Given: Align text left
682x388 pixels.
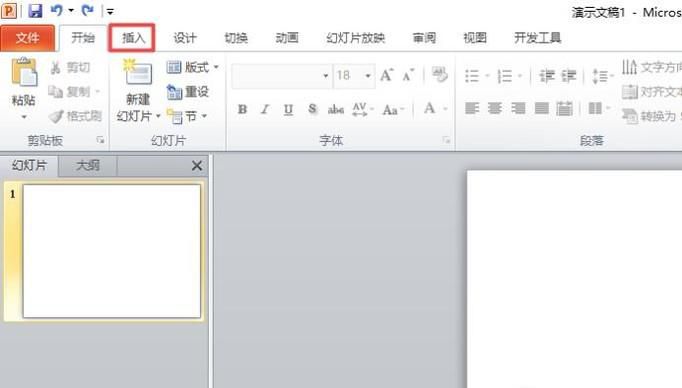Looking at the screenshot, I should (472, 108).
